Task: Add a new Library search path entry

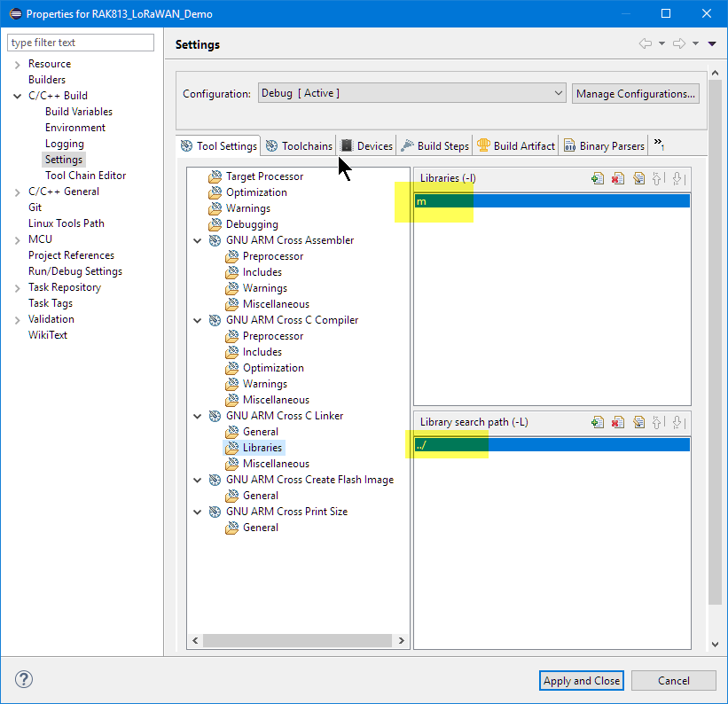Action: 598,422
